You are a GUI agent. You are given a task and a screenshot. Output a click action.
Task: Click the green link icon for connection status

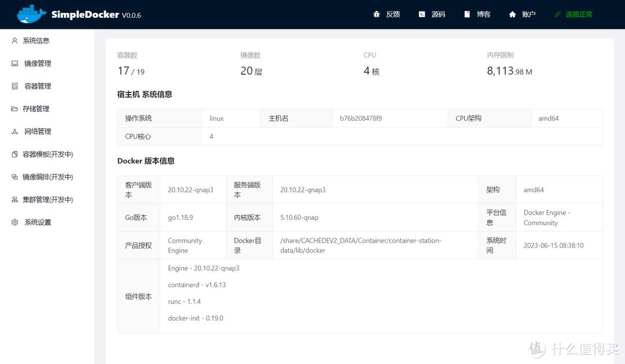(x=558, y=14)
